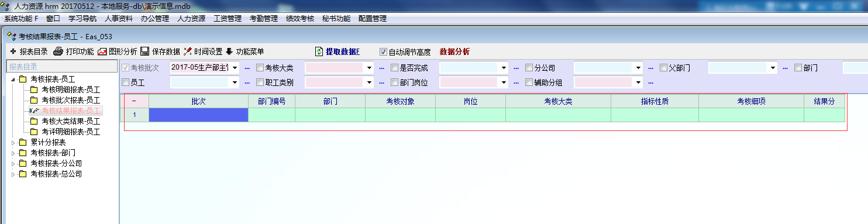Open 图形分析 chart icon
The image size is (868, 224).
pos(102,51)
